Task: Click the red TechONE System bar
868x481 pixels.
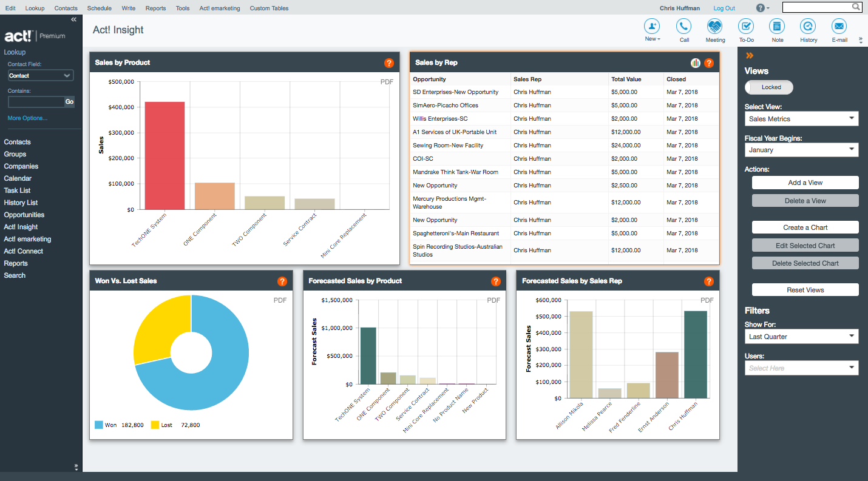Action: [164, 156]
